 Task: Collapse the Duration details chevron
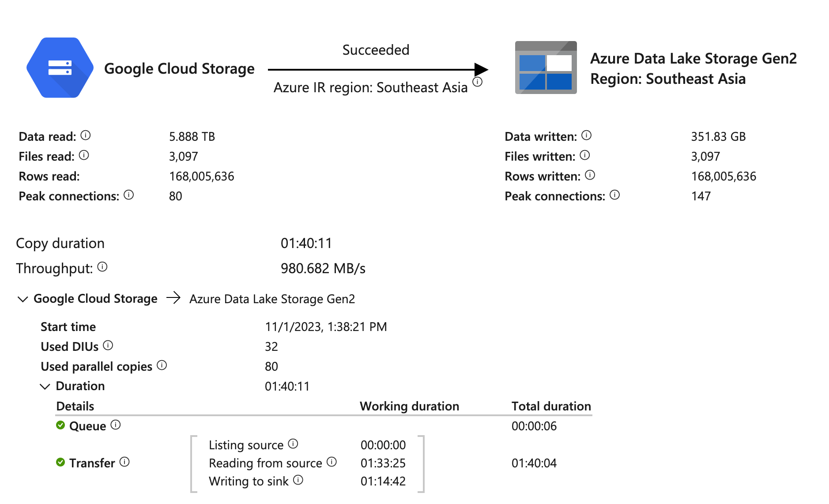[45, 387]
